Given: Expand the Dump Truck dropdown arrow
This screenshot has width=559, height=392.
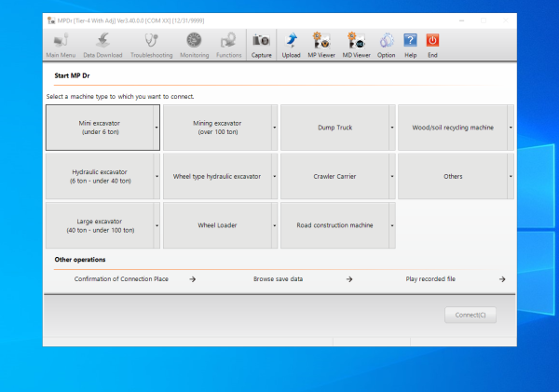Looking at the screenshot, I should (x=392, y=128).
